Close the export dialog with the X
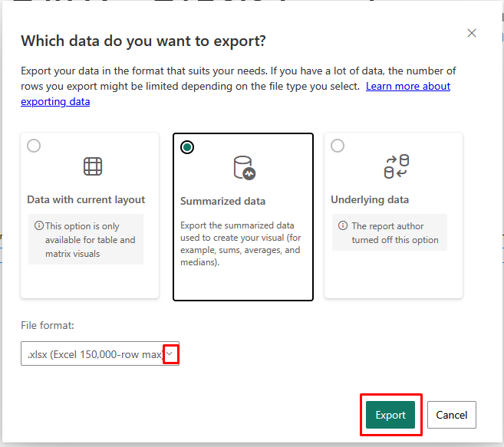The image size is (504, 447). [x=472, y=33]
